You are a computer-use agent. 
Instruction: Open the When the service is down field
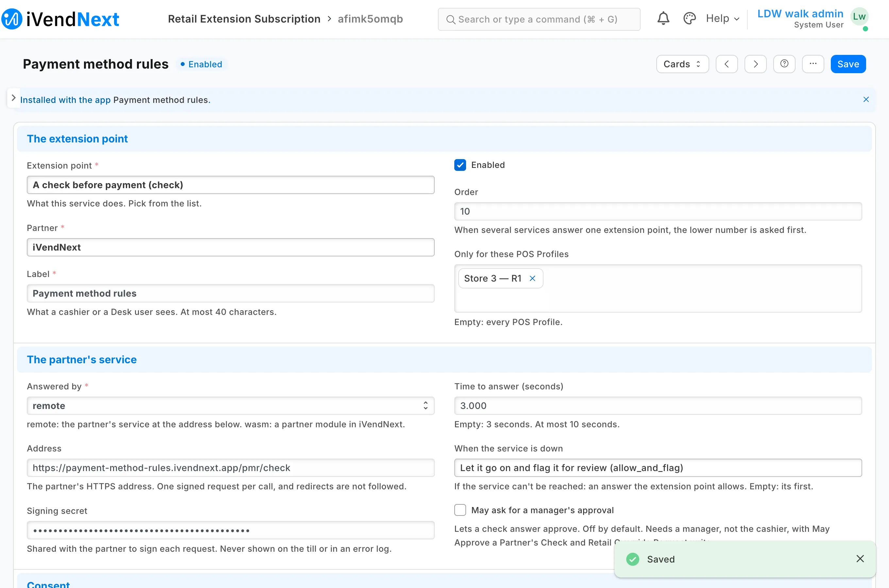point(658,468)
